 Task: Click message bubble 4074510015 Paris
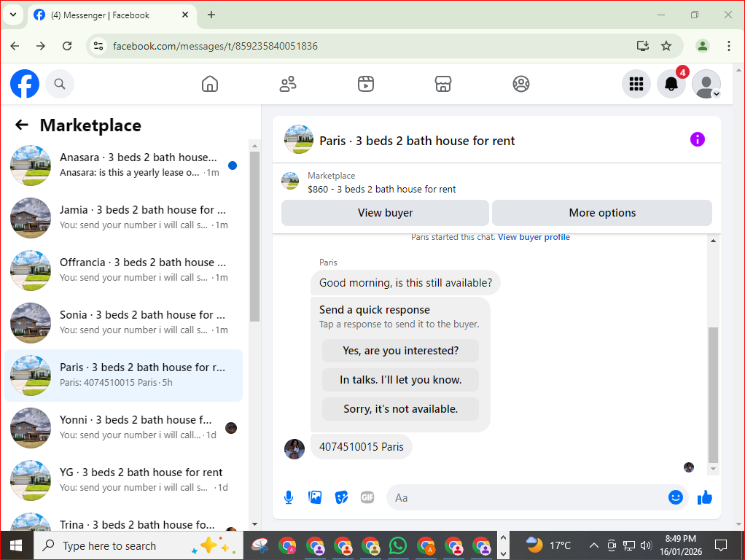pyautogui.click(x=361, y=447)
